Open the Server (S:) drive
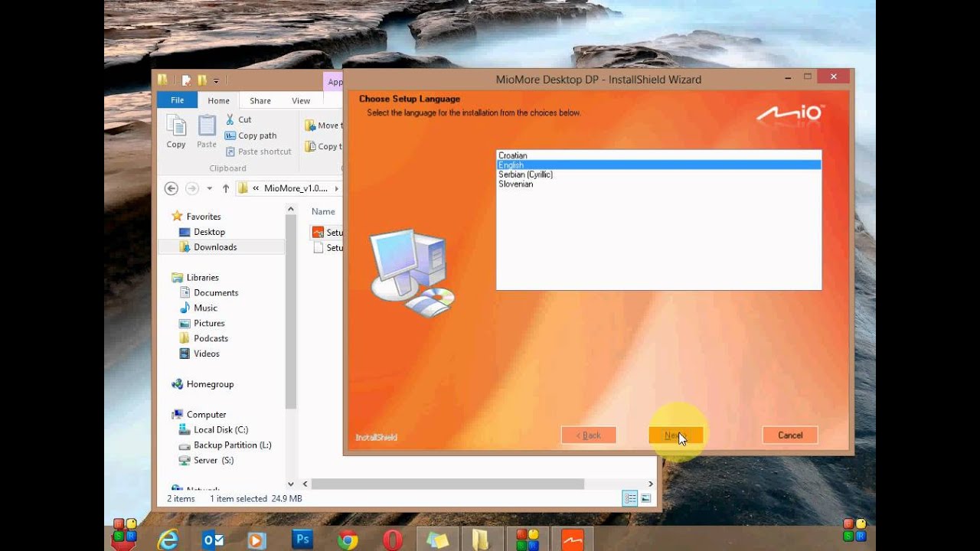980x551 pixels. (x=214, y=460)
